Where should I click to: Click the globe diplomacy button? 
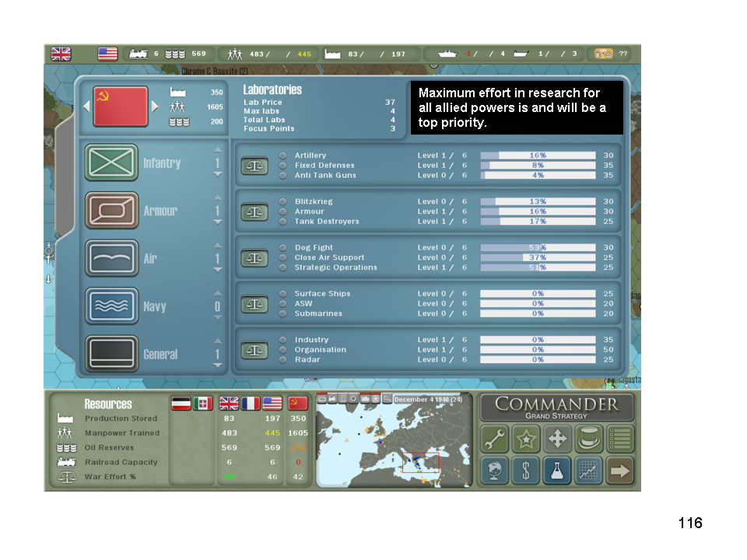pyautogui.click(x=494, y=470)
